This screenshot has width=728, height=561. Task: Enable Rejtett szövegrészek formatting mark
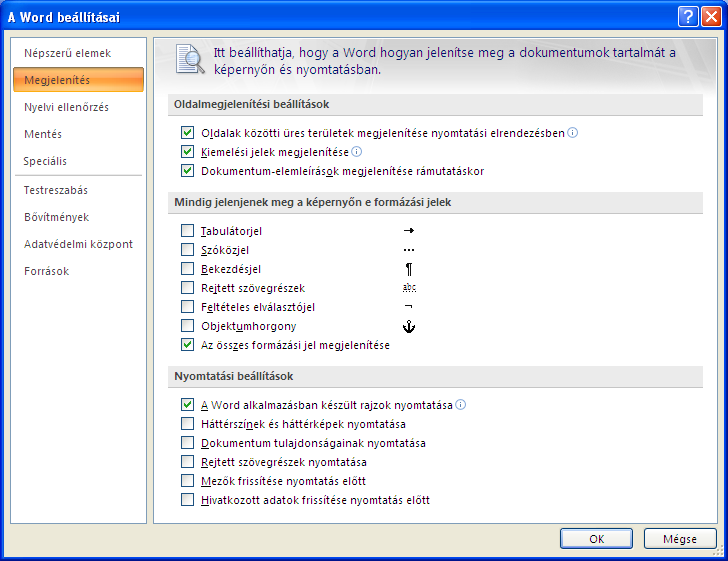187,288
